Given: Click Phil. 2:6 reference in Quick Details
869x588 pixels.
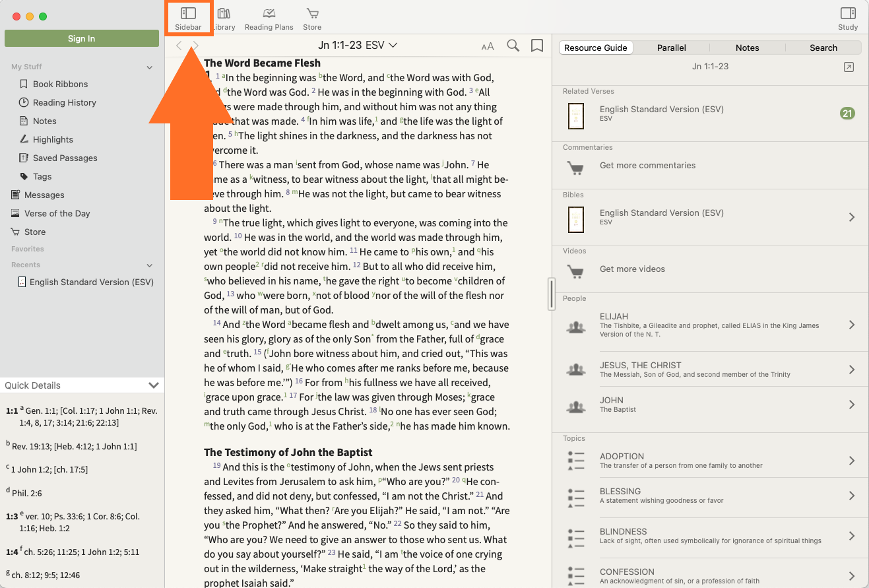Looking at the screenshot, I should 27,493.
